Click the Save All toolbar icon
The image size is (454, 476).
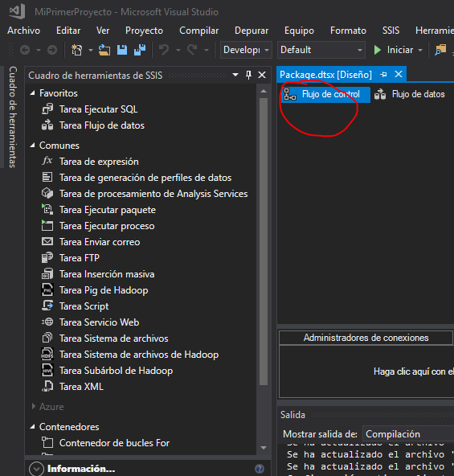140,50
